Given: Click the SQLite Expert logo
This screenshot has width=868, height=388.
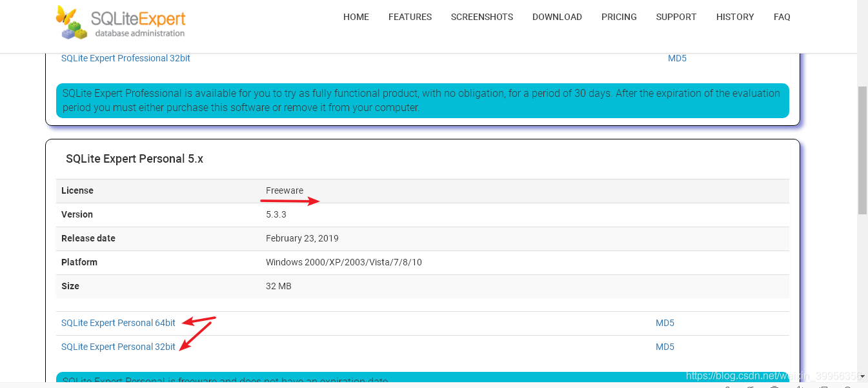Looking at the screenshot, I should coord(121,23).
